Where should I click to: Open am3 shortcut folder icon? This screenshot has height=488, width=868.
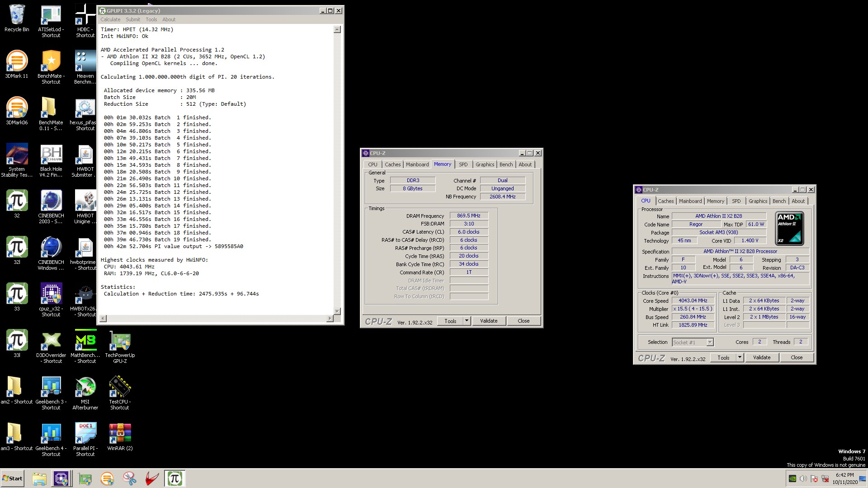click(x=17, y=437)
